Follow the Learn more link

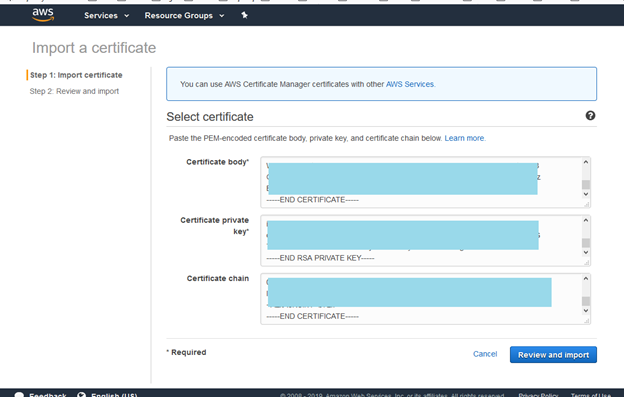click(464, 138)
